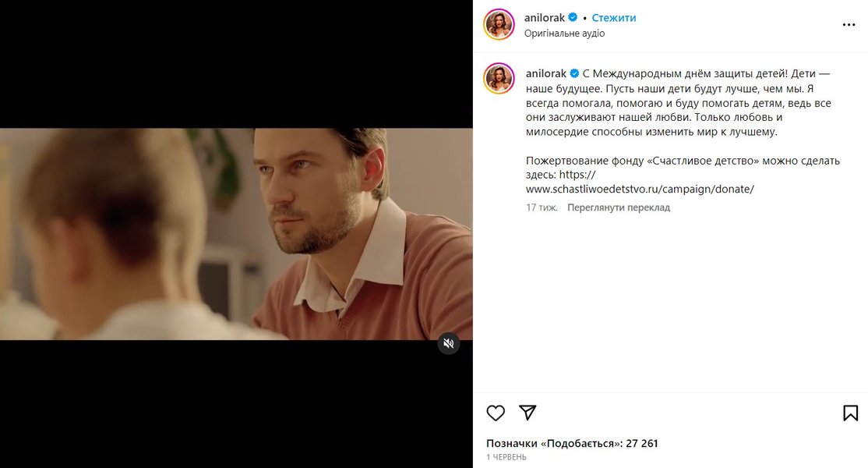Click Переглянути переклад to view translation
This screenshot has height=468, width=868.
click(x=619, y=207)
